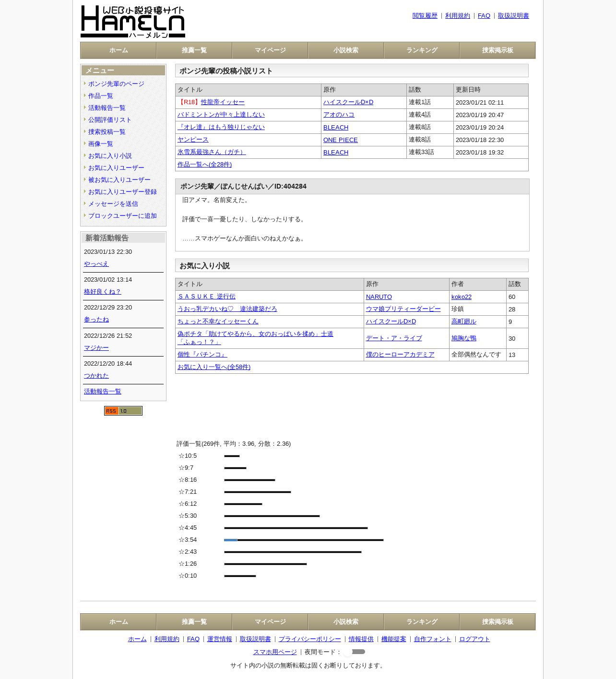Open activity report マジかー
The height and width of the screenshot is (679, 616).
(x=96, y=348)
